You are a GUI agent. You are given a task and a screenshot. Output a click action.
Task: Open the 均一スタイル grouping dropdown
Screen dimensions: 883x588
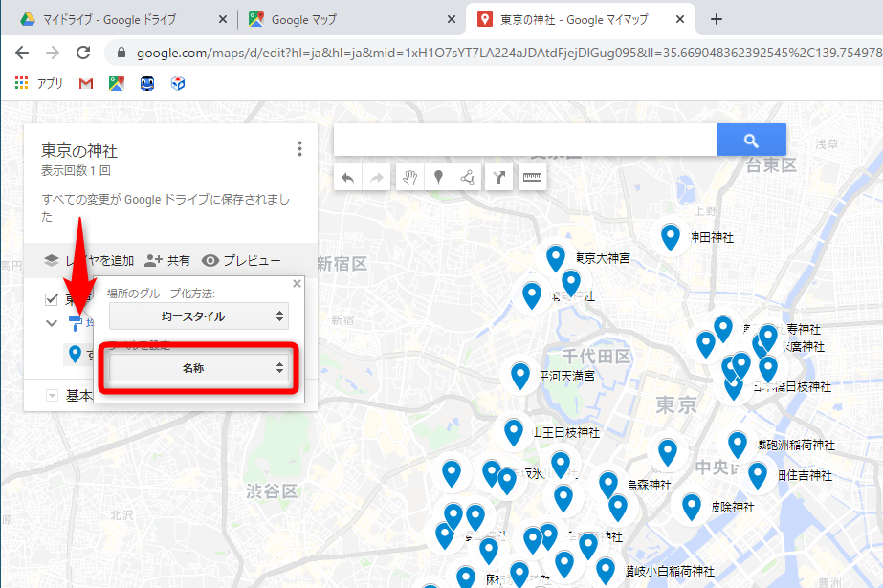click(x=196, y=316)
